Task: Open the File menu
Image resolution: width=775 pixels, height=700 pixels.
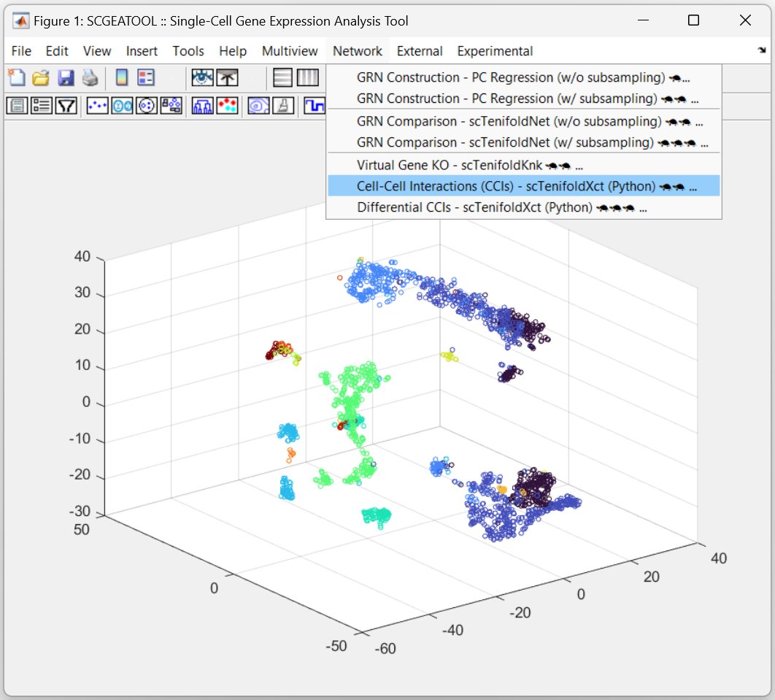Action: (21, 51)
